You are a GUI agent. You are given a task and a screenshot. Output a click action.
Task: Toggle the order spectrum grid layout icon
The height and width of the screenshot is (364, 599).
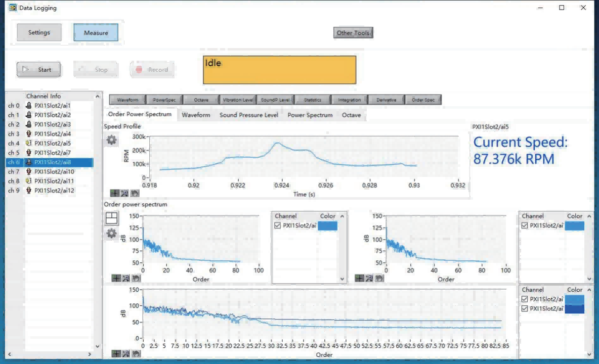point(111,218)
